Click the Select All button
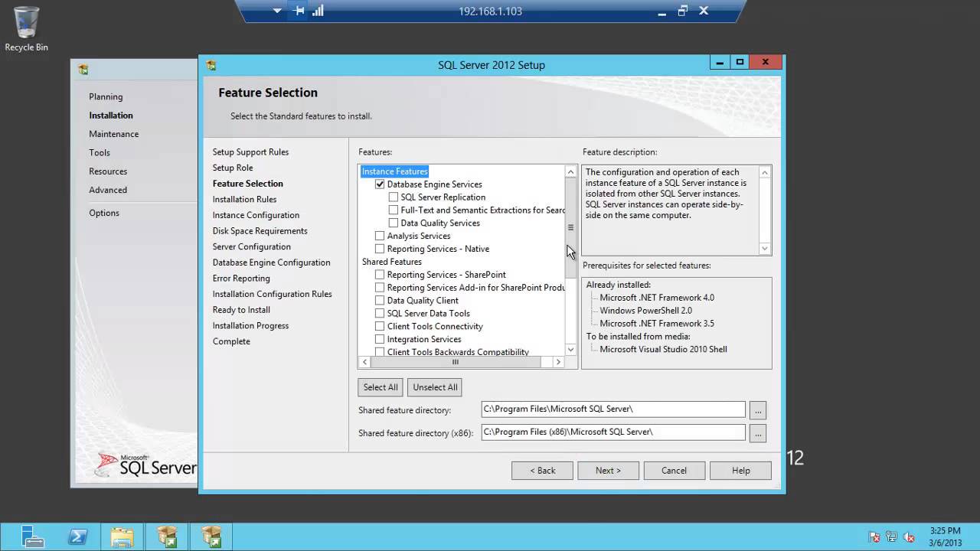 [x=381, y=387]
